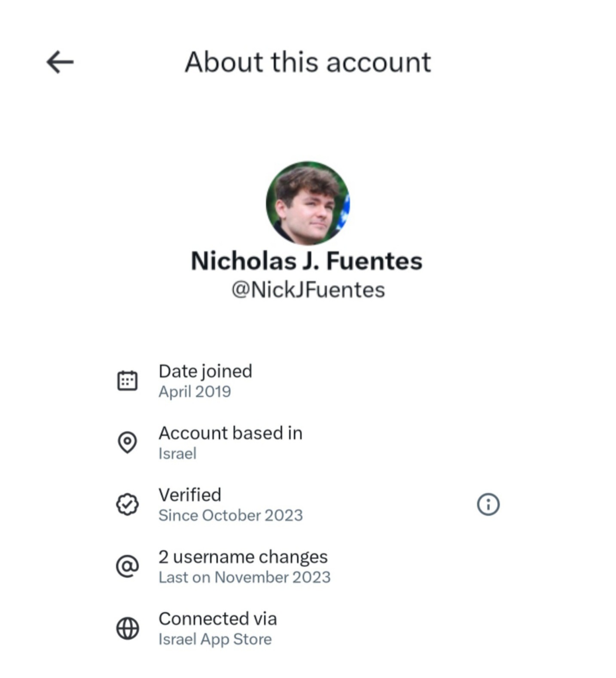Select the Account based in label
This screenshot has height=678, width=616.
tap(230, 433)
